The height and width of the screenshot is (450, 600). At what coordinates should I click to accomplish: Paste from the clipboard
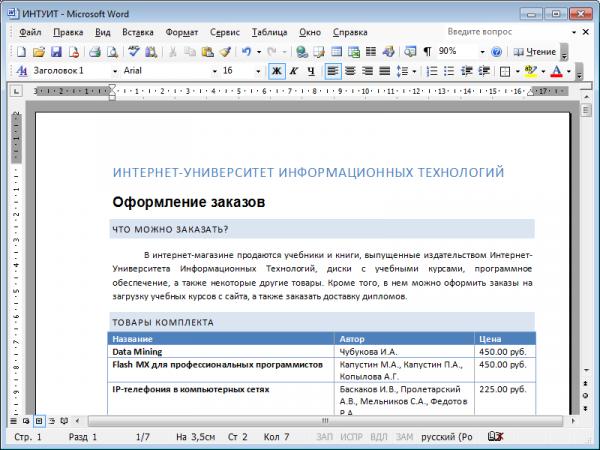coord(207,52)
